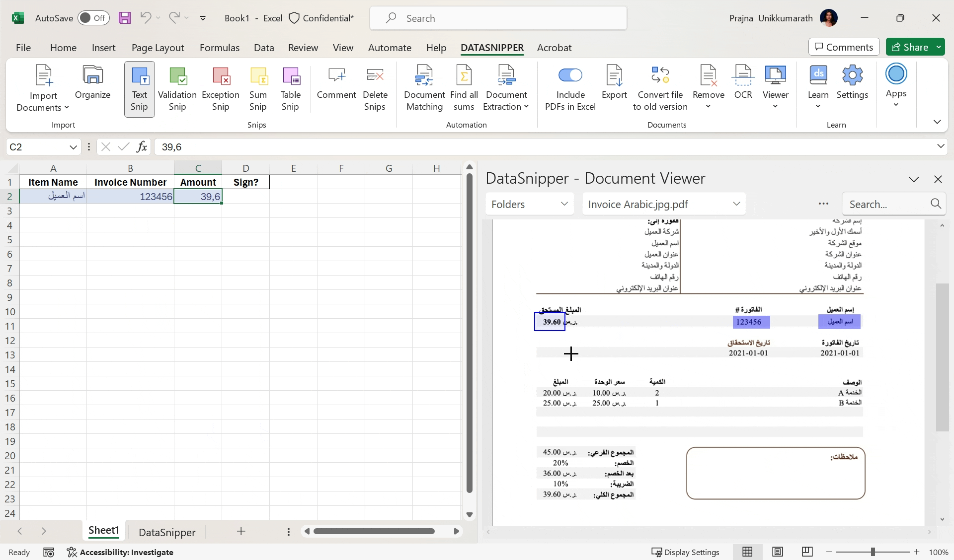Open Customize Quick Access Toolbar dropdown
954x560 pixels.
[203, 18]
